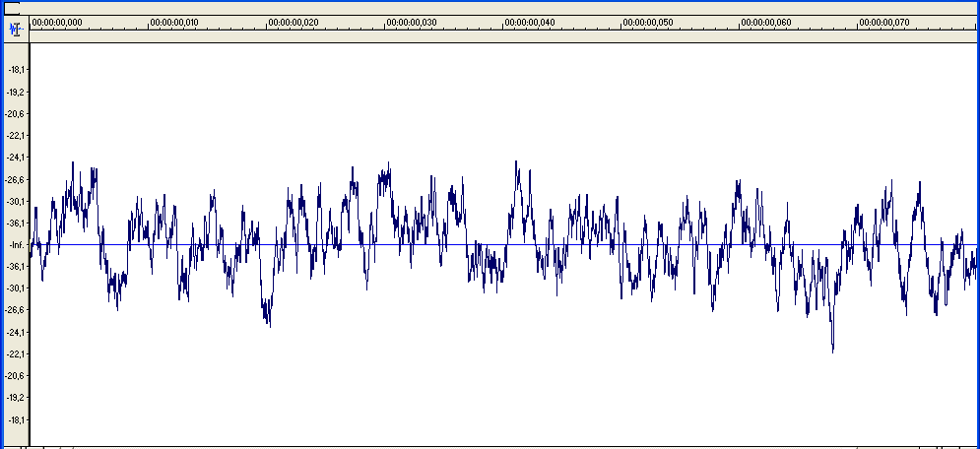
Task: Click the -36,1 label below the -Inf. line
Action: point(17,267)
